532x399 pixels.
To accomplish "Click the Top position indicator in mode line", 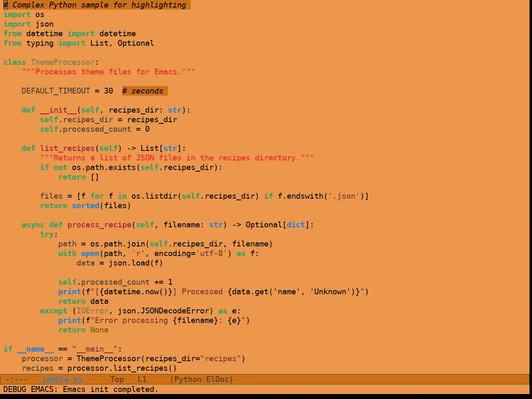I will (x=117, y=379).
